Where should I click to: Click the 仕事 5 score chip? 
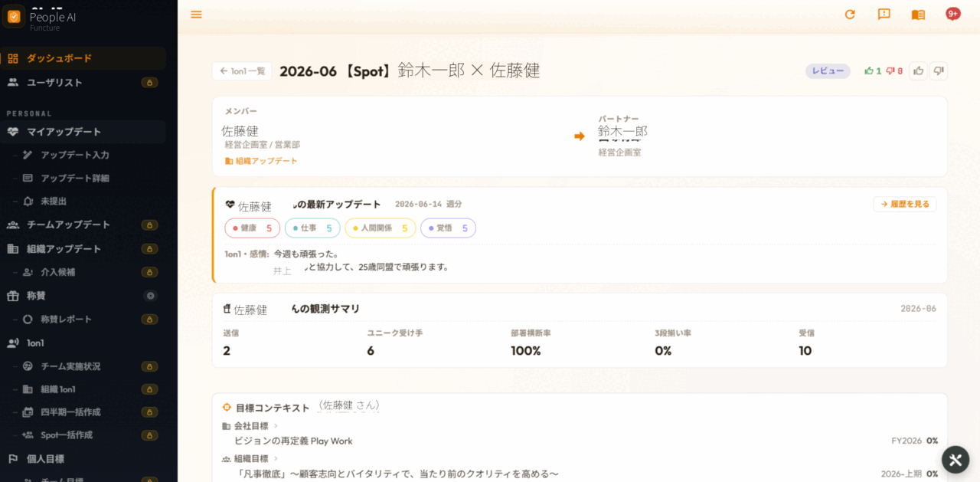[x=312, y=228]
